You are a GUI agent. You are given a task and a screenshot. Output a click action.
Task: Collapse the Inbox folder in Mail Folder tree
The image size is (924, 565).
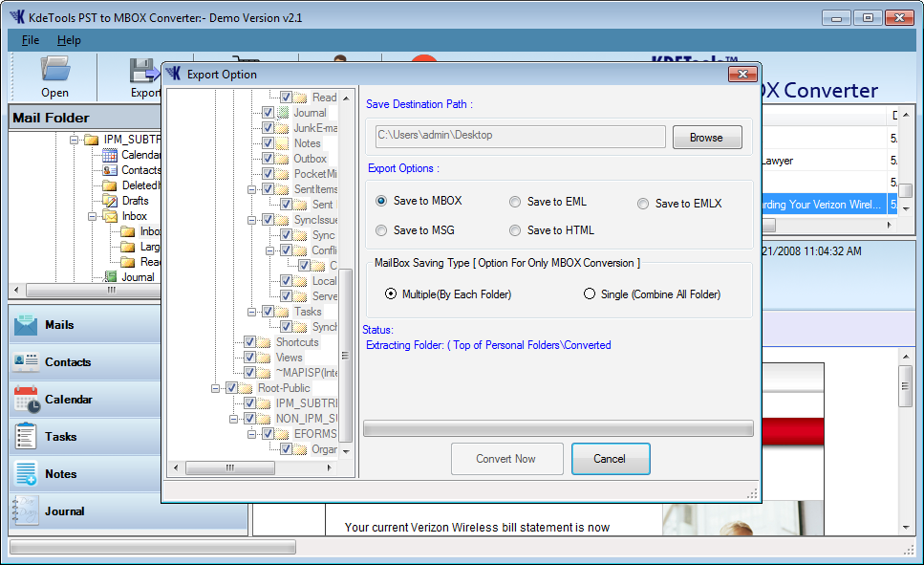(95, 216)
